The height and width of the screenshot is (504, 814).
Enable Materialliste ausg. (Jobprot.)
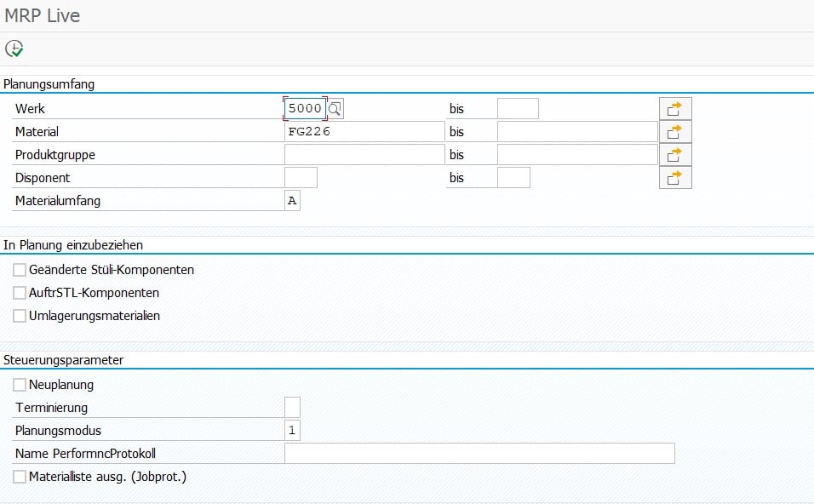19,477
